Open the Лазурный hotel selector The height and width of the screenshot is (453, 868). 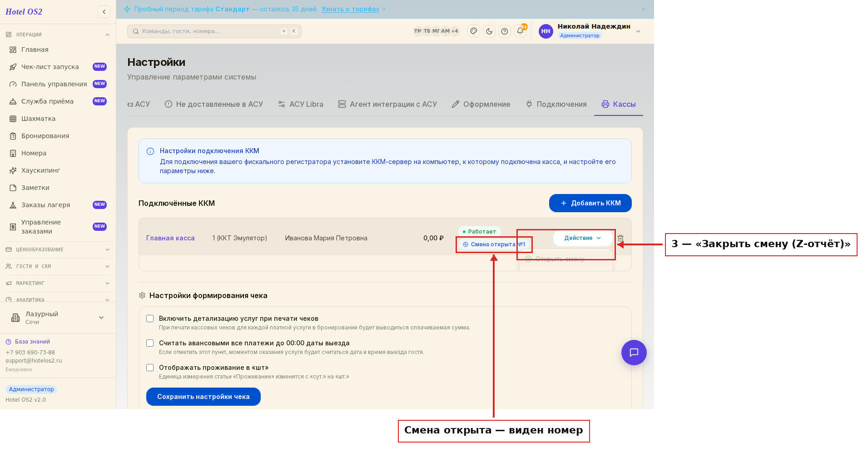coord(58,318)
